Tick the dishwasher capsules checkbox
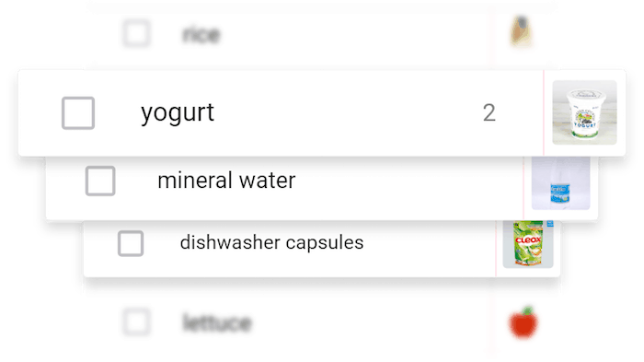This screenshot has height=362, width=644. [131, 243]
